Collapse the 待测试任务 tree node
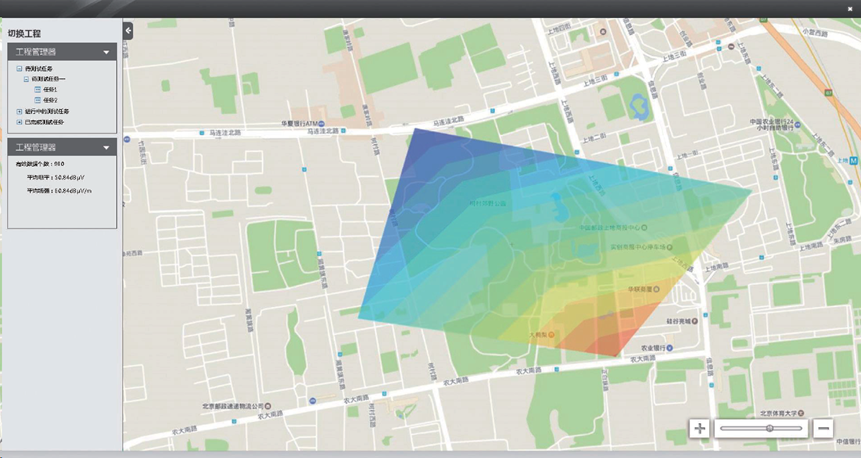861x458 pixels. click(20, 69)
